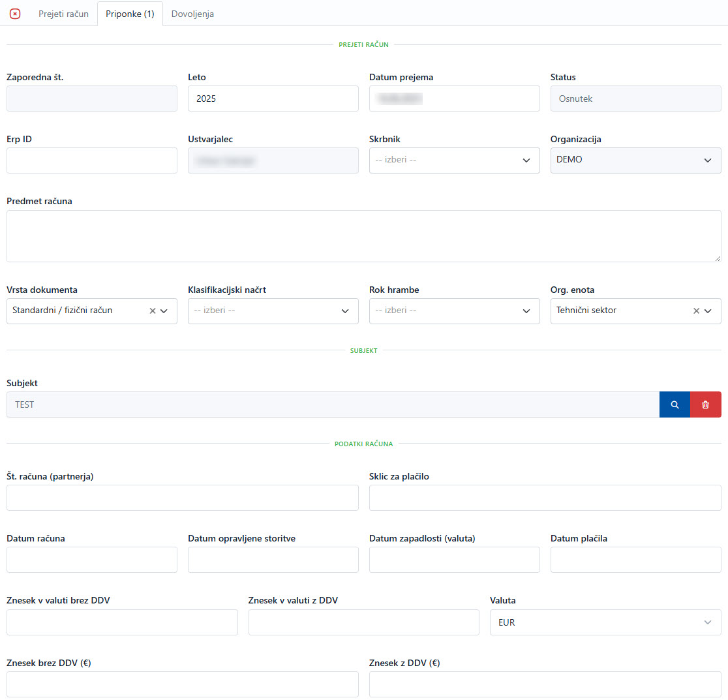
Task: Open the Valuta dropdown showing EUR
Action: tap(605, 622)
